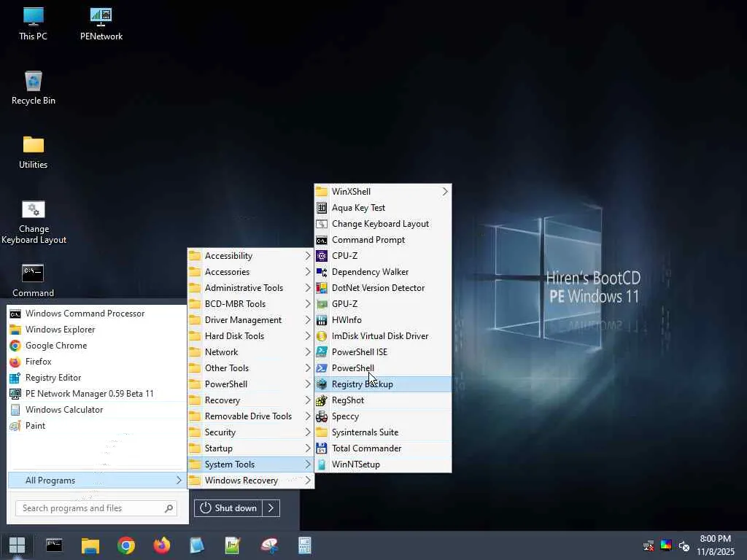Click the muted volume tray icon
Viewport: 747px width, 560px height.
click(684, 545)
